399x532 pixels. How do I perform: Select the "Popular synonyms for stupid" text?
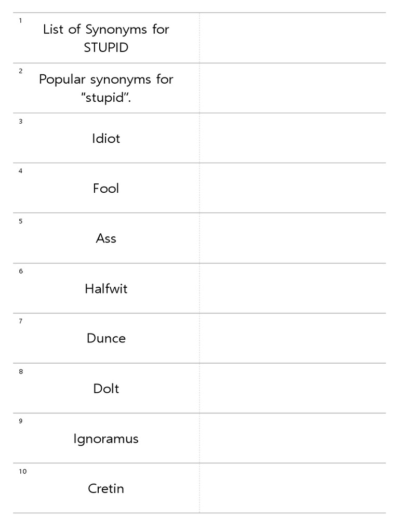[x=106, y=88]
